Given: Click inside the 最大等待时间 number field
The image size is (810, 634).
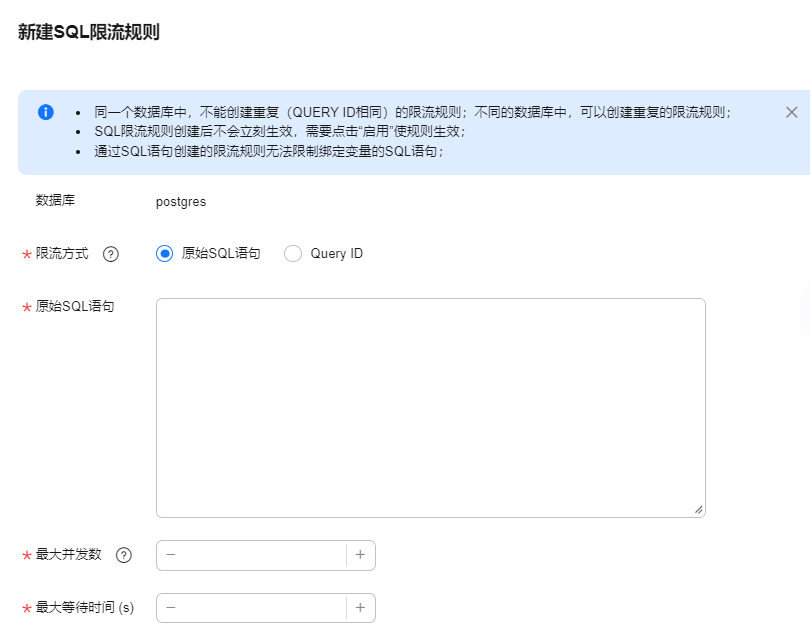Looking at the screenshot, I should click(x=265, y=608).
